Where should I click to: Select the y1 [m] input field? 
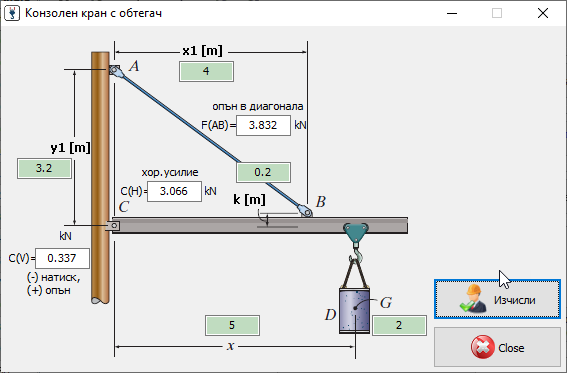click(x=44, y=168)
